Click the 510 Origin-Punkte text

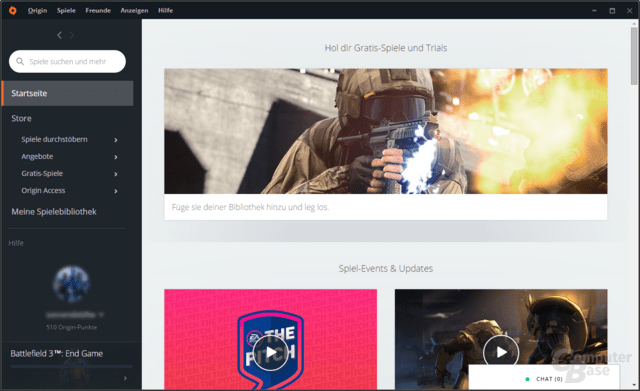71,327
